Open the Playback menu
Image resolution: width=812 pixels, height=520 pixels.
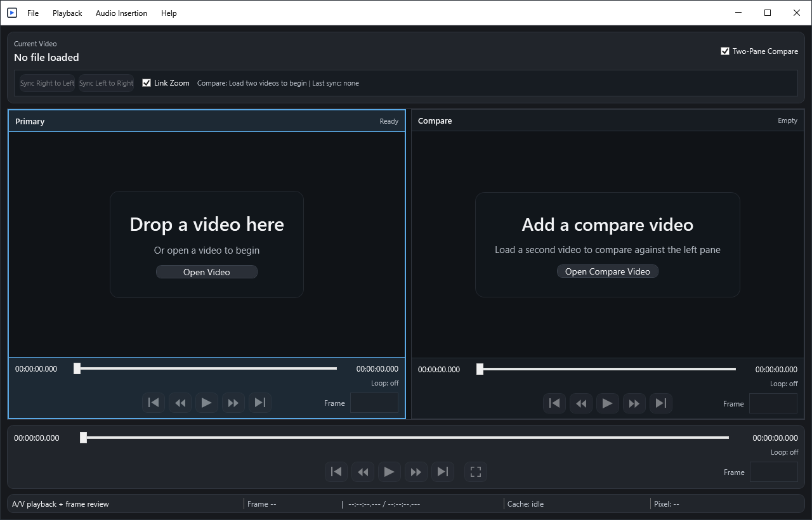pos(67,13)
